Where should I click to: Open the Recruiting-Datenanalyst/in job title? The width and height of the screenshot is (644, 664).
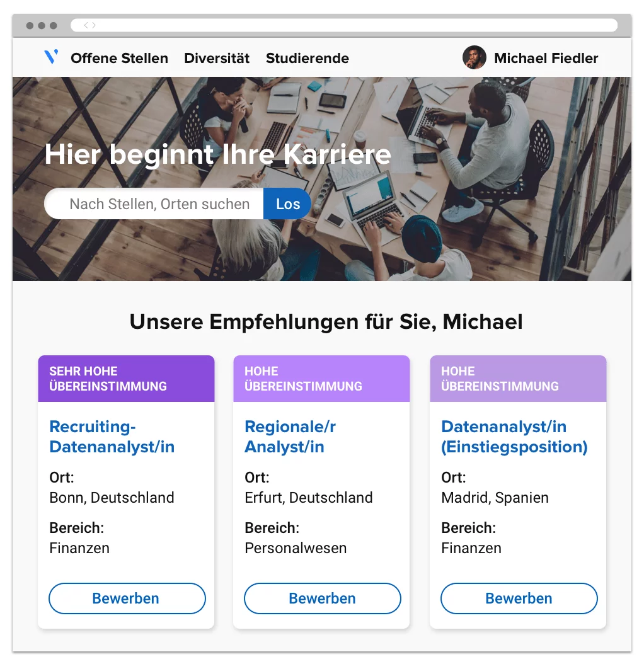(x=112, y=437)
